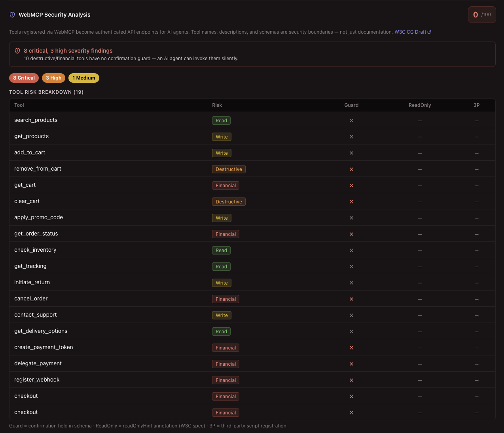Click the 3P dash for contact_support
The width and height of the screenshot is (504, 433).
point(476,315)
